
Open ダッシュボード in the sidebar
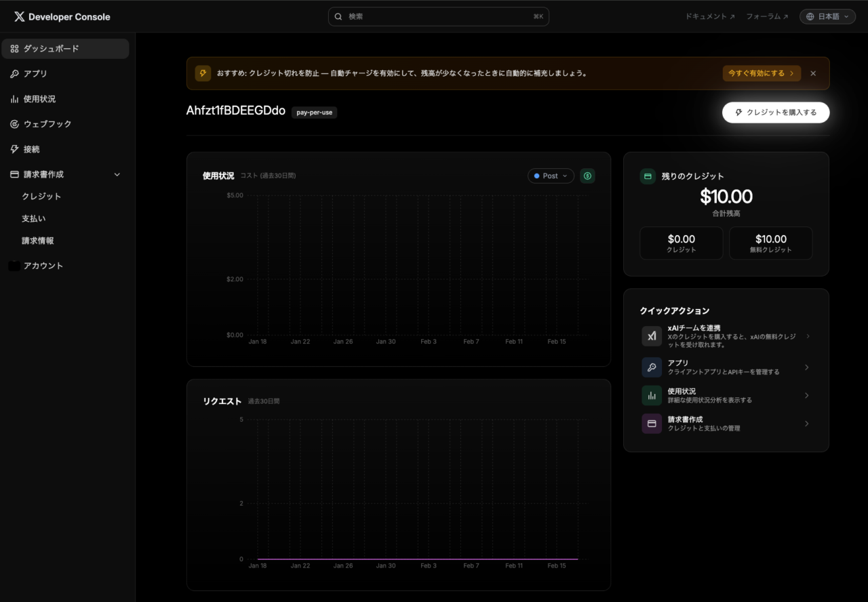pyautogui.click(x=65, y=49)
